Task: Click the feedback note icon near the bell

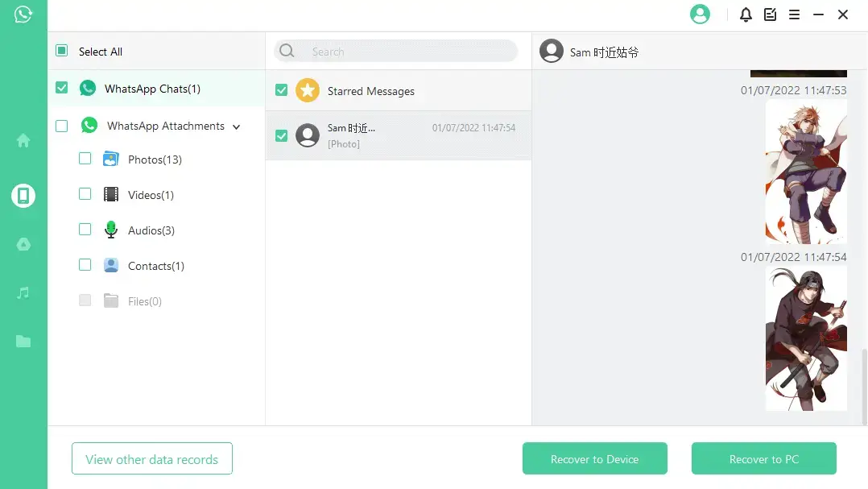Action: pos(770,14)
